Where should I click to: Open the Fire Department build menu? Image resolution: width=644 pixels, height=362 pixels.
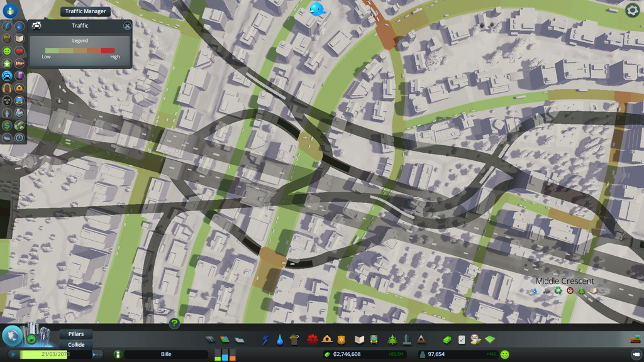pos(327,339)
